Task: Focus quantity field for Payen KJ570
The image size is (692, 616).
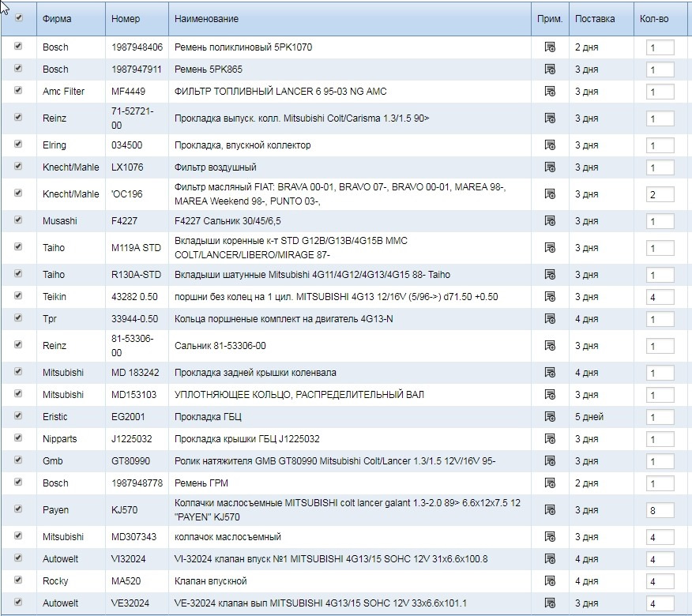Action: coord(660,510)
